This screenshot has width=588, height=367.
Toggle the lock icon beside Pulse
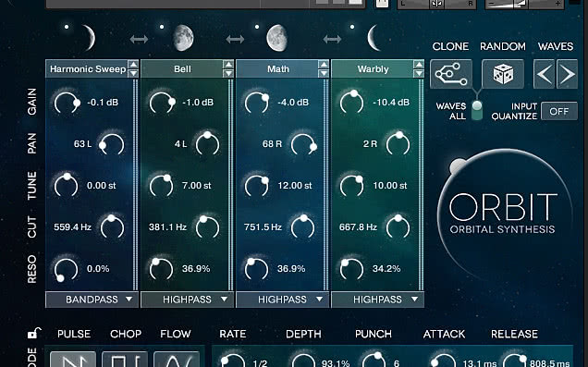(34, 333)
